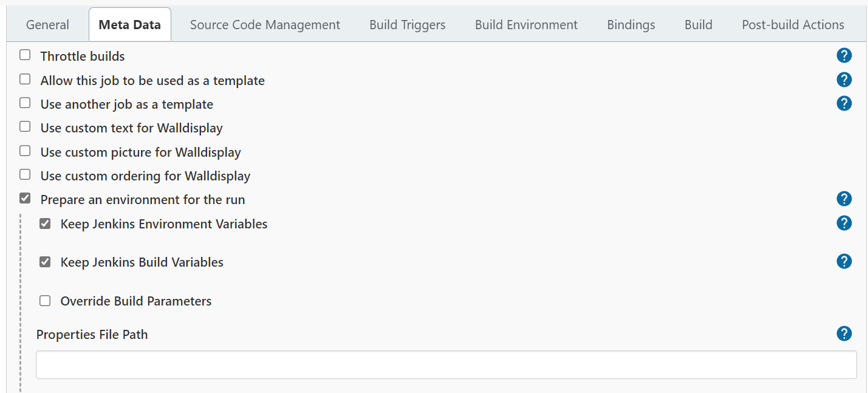
Task: Show help for allowing job as template
Action: click(x=844, y=80)
